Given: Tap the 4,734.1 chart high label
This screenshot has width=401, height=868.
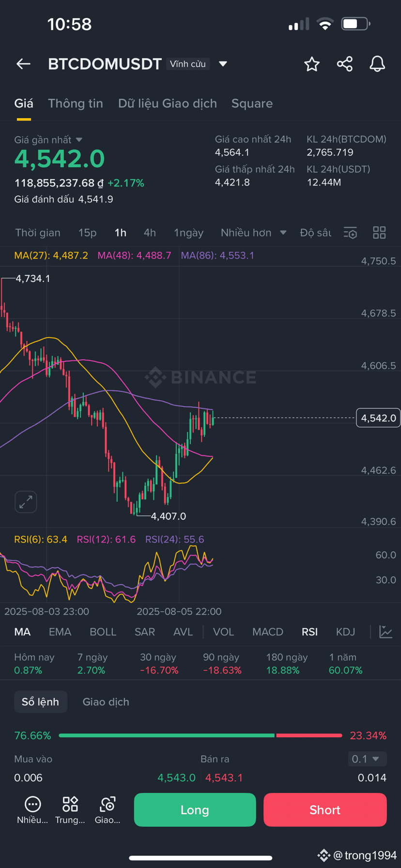Looking at the screenshot, I should coord(33,279).
